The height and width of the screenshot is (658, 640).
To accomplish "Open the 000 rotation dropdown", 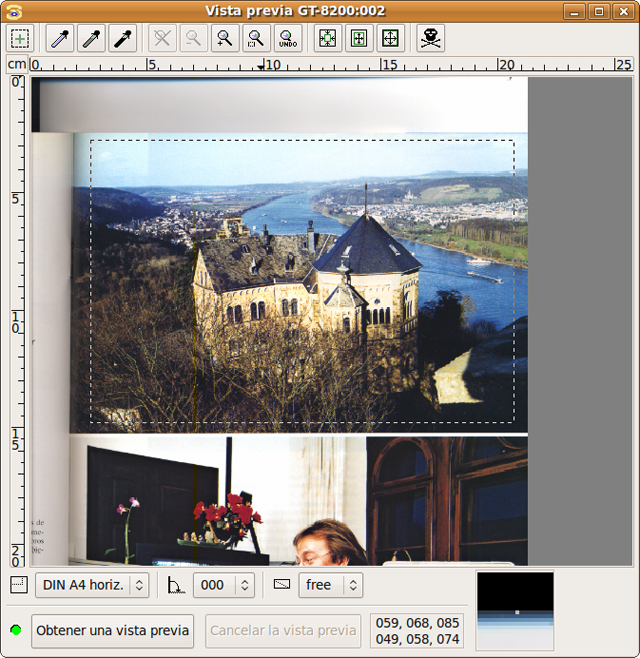I will (223, 585).
